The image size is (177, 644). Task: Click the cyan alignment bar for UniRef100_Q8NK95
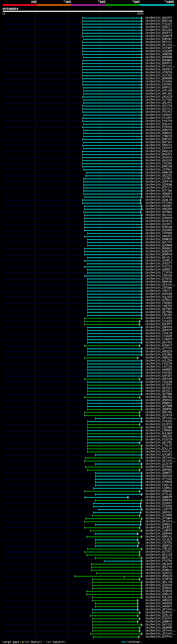[x=106, y=497]
